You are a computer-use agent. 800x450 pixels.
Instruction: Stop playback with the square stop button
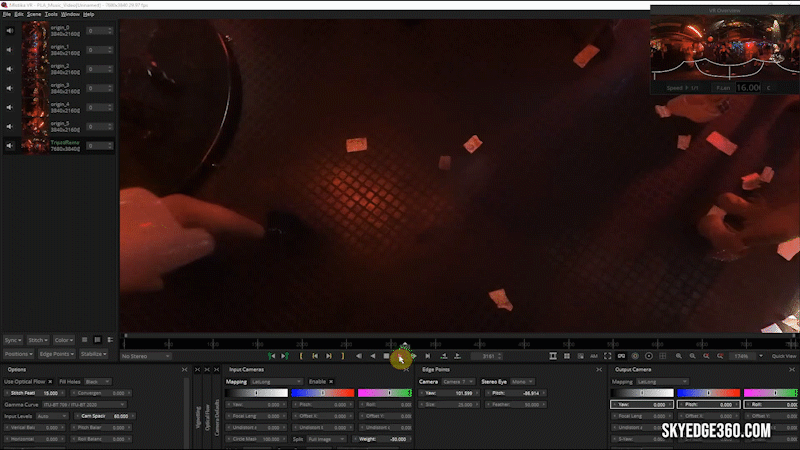387,356
